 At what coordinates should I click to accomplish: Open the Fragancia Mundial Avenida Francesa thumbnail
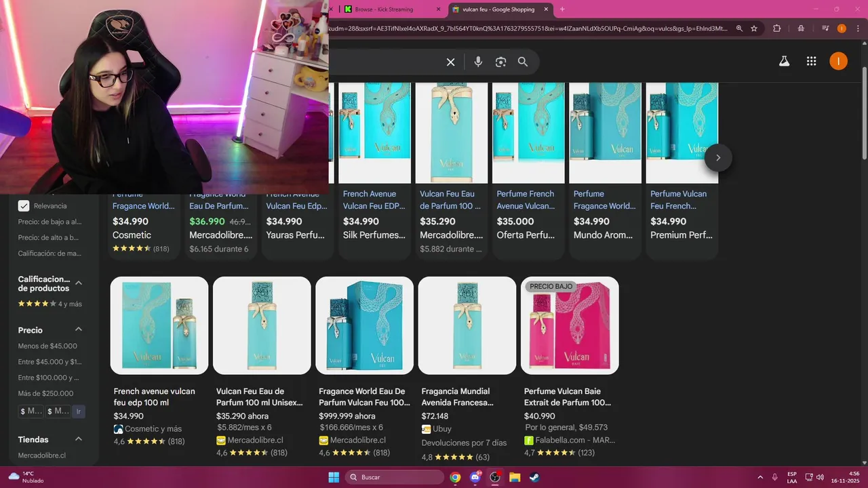click(x=467, y=325)
